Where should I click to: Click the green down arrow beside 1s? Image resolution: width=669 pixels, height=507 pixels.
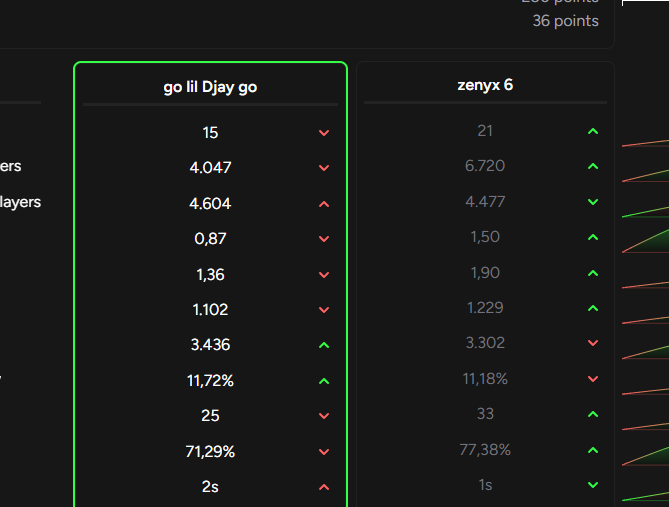pyautogui.click(x=593, y=485)
